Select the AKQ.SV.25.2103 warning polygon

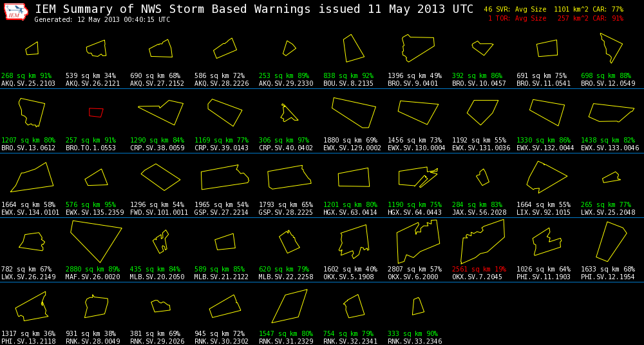point(32,48)
